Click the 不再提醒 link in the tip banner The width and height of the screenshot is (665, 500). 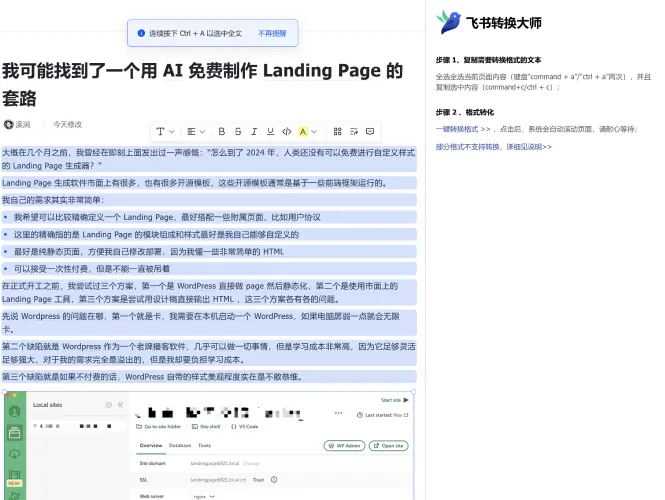point(272,34)
